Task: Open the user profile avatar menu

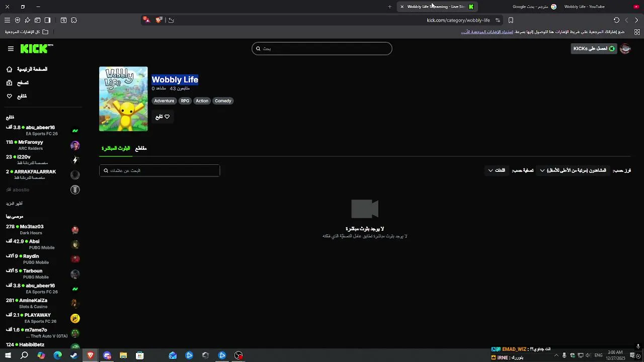Action: tap(625, 49)
